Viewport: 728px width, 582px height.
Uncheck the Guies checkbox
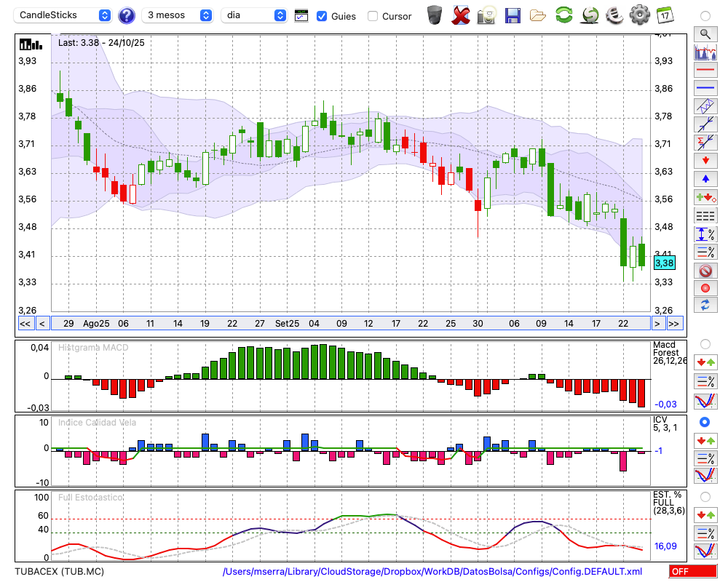coord(321,16)
